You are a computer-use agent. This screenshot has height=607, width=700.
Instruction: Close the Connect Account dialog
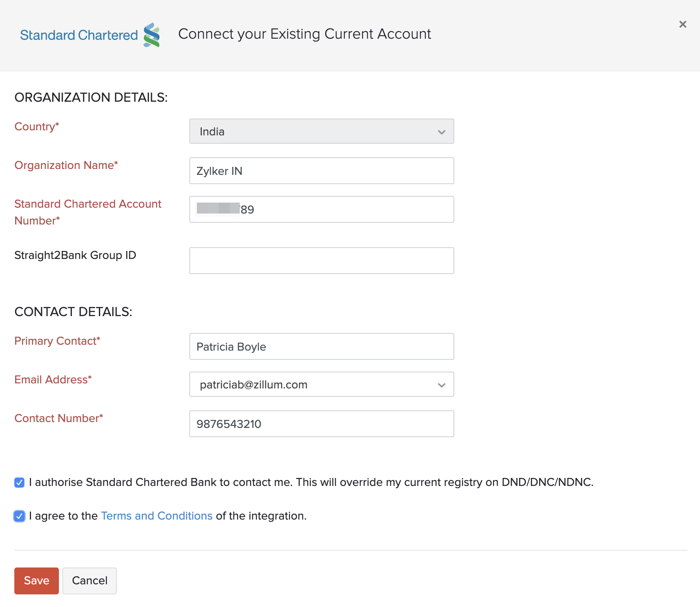(682, 24)
